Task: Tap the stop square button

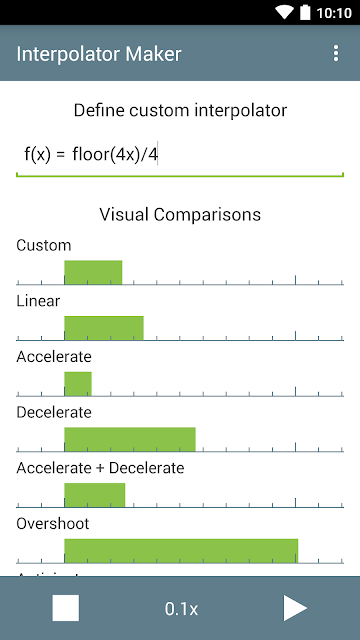Action: [x=66, y=608]
